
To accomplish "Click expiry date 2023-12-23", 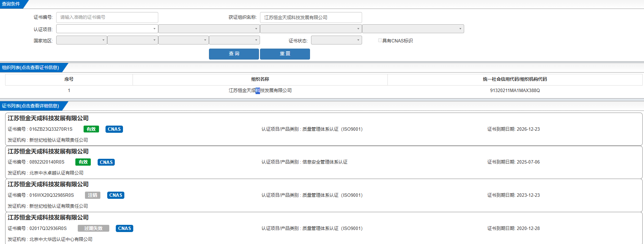I will coord(528,195).
